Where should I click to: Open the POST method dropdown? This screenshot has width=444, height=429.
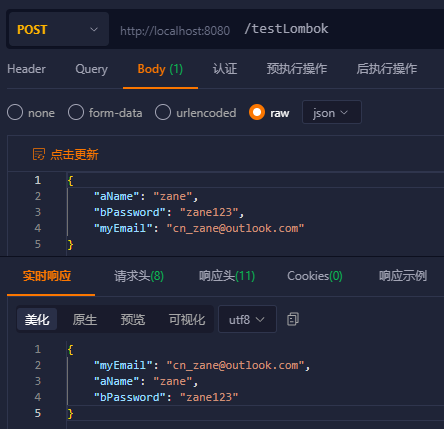pyautogui.click(x=59, y=29)
